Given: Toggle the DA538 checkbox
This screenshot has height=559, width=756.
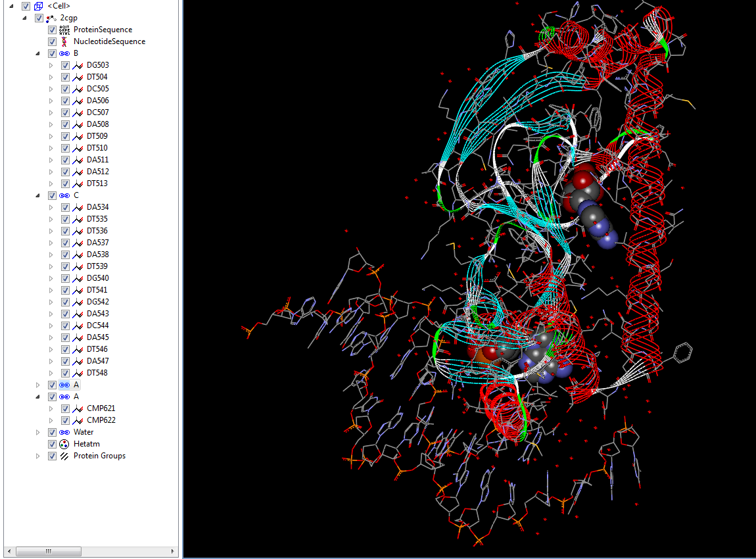Looking at the screenshot, I should pos(65,255).
